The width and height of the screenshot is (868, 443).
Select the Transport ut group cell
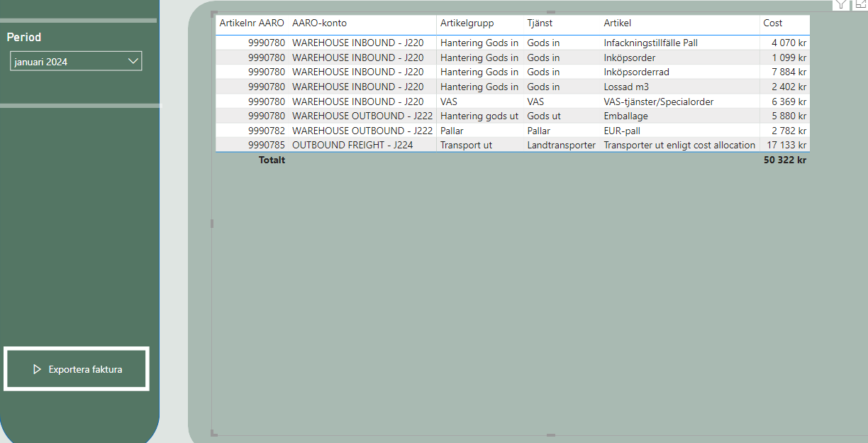[466, 145]
